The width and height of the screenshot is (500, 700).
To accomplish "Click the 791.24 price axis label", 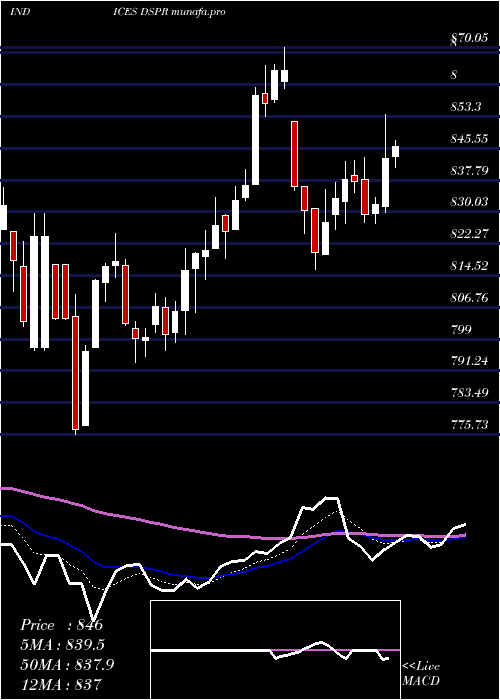I will tap(469, 361).
